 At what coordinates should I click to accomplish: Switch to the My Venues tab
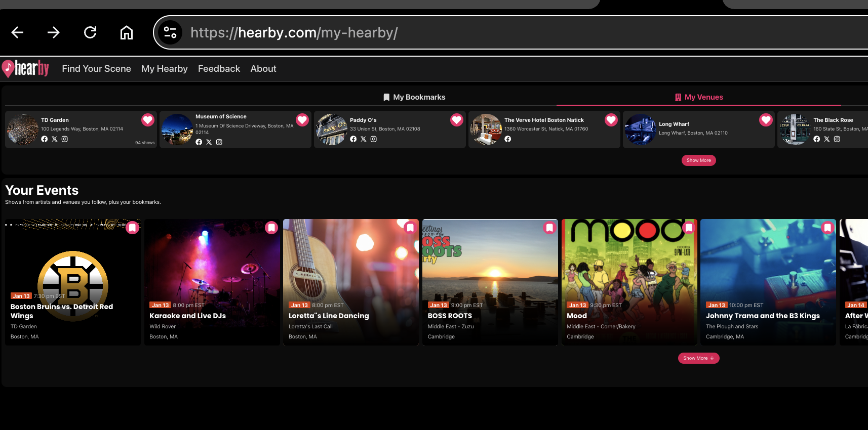pyautogui.click(x=699, y=97)
